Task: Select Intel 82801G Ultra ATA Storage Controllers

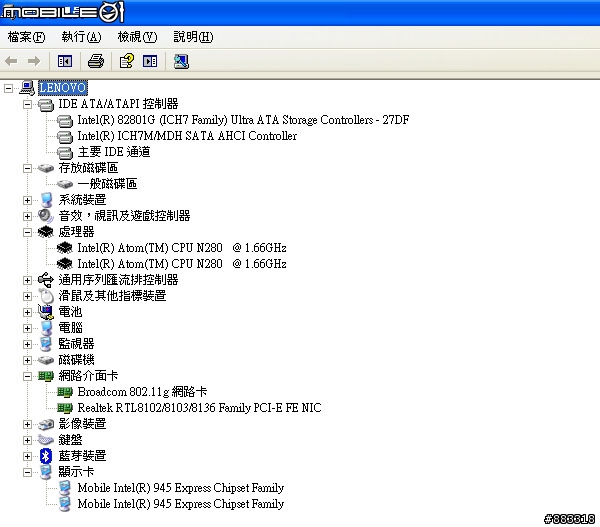Action: [x=243, y=120]
